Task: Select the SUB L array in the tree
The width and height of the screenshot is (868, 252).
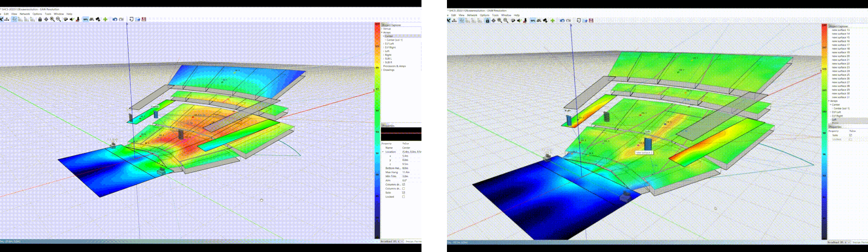Action: (x=388, y=59)
